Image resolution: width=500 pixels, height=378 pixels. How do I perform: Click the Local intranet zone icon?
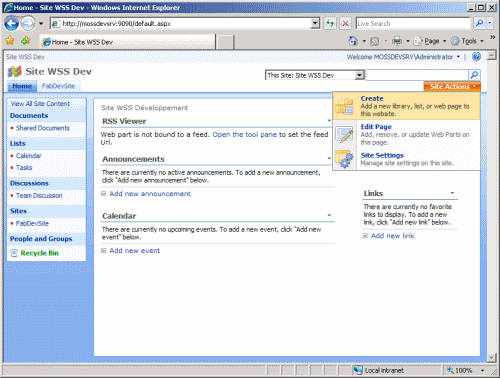click(x=358, y=370)
